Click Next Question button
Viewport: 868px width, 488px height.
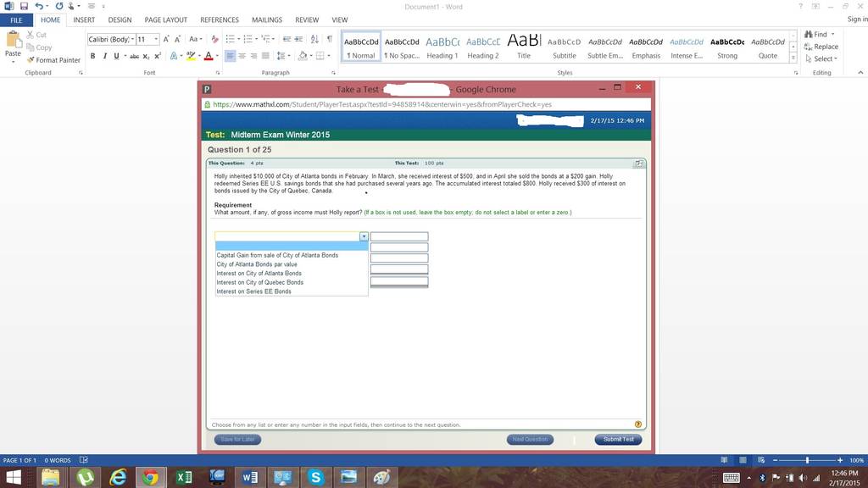530,440
